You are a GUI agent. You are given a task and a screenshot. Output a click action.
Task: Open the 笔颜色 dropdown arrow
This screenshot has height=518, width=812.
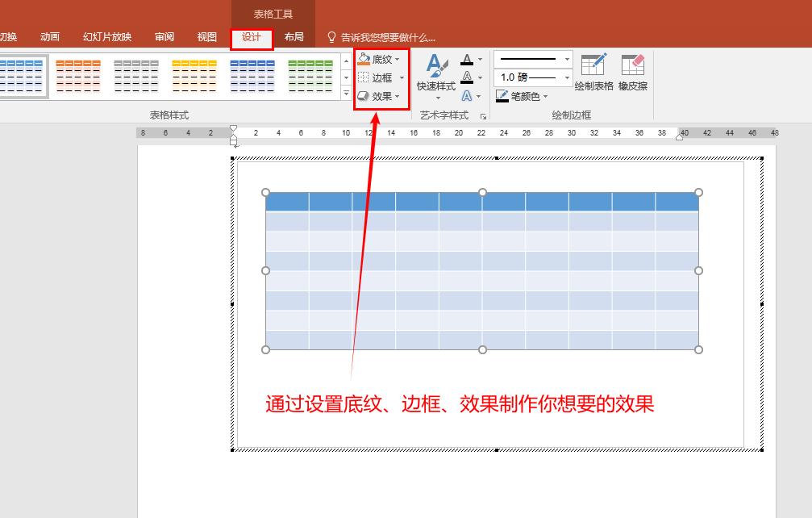point(545,96)
